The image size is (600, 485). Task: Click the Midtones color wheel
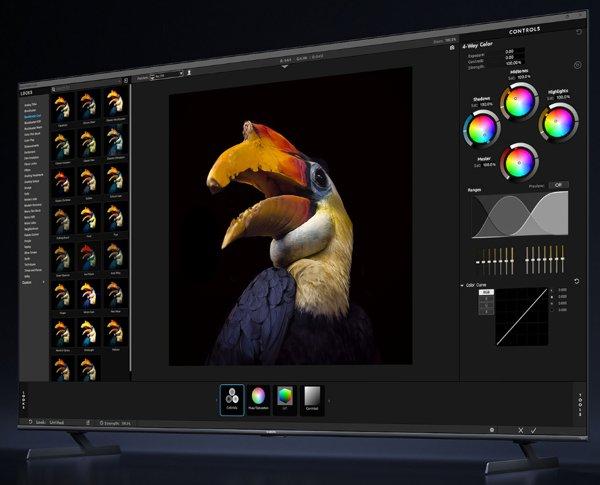519,102
